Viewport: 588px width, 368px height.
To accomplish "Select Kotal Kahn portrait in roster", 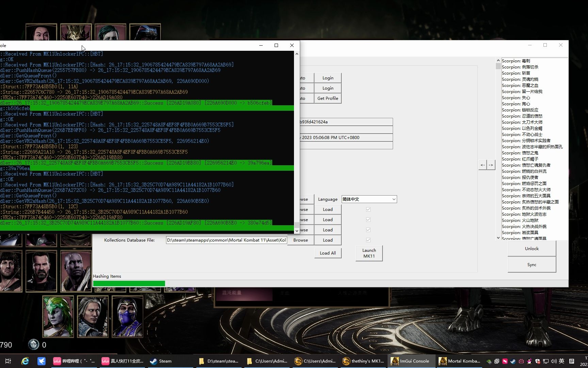I will pos(76,32).
